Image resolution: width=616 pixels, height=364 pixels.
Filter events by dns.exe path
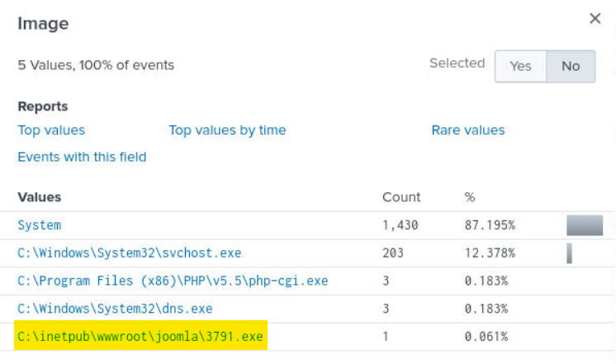pos(115,309)
